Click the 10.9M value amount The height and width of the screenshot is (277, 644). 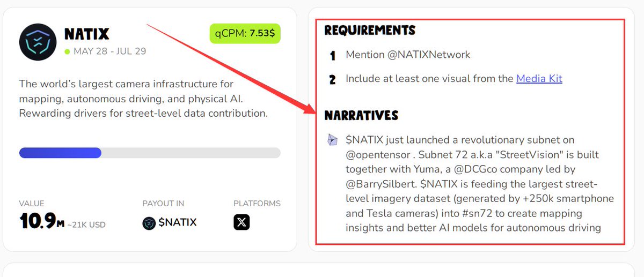tap(42, 221)
